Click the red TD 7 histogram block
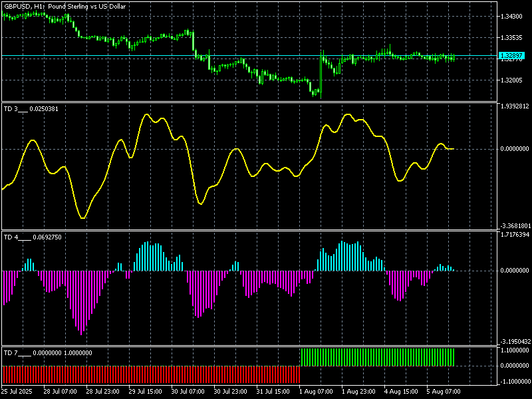The image size is (532, 399). [152, 374]
